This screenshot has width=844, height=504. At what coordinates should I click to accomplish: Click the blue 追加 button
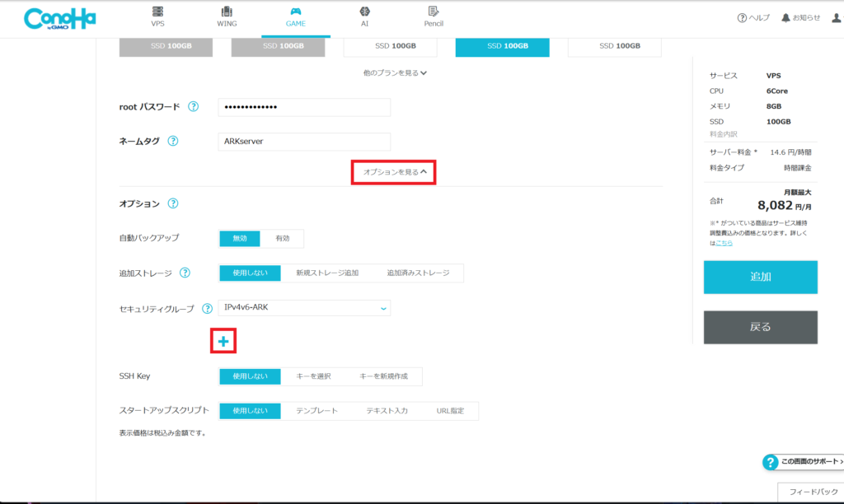[760, 278]
